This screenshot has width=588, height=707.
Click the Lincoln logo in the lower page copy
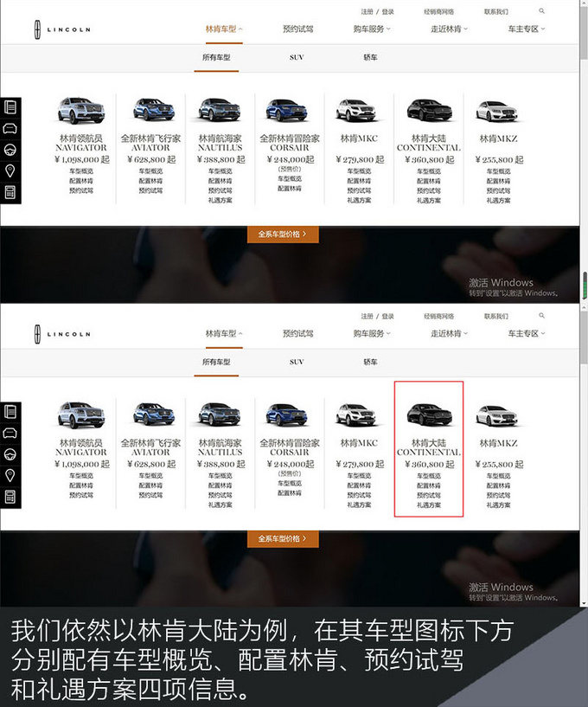pyautogui.click(x=62, y=334)
